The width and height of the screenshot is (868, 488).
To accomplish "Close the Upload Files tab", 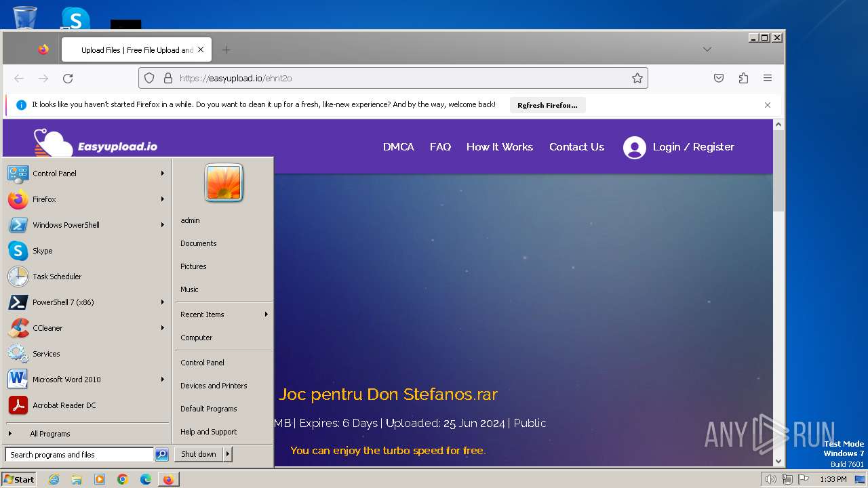I will pos(201,49).
